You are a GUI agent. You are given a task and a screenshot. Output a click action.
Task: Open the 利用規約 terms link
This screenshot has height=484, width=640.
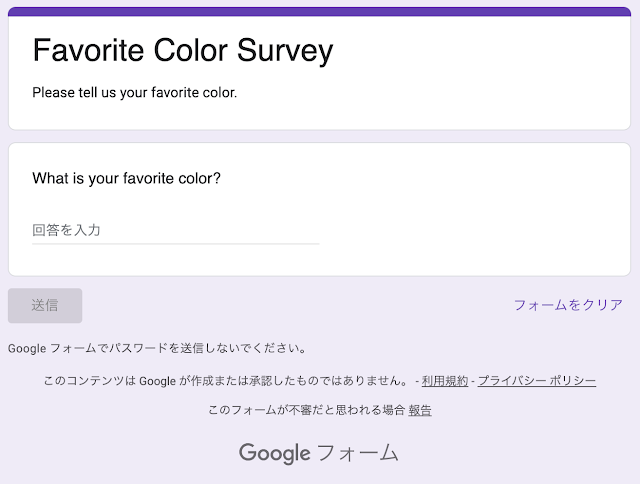pos(444,381)
